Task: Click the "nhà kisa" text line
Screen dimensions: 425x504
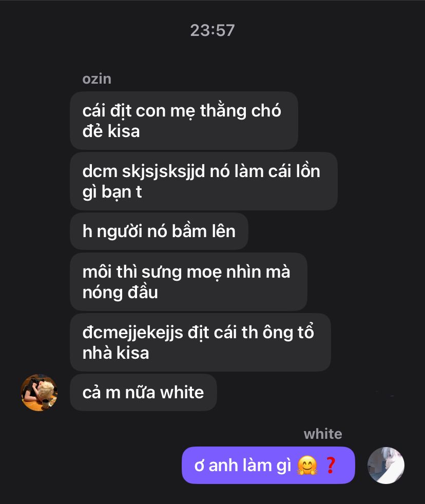Action: [x=115, y=353]
